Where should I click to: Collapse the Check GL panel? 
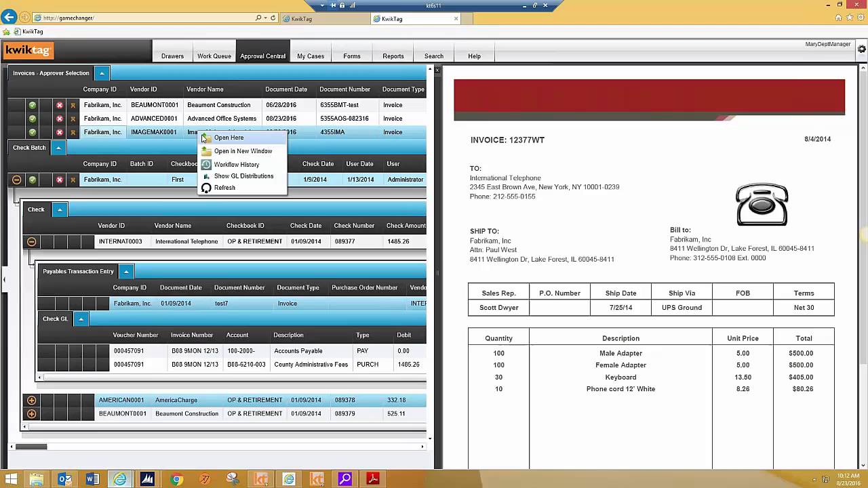coord(81,319)
